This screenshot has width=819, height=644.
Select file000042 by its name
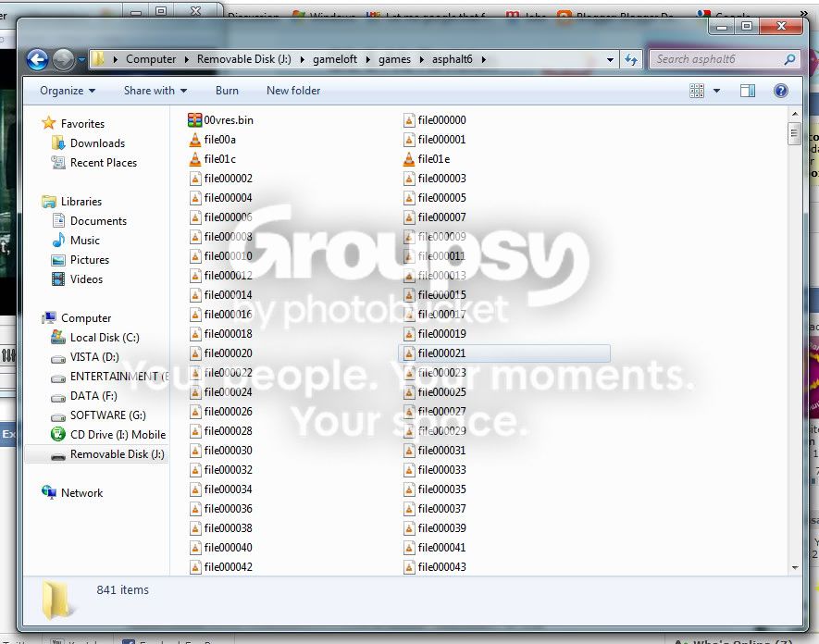point(228,567)
